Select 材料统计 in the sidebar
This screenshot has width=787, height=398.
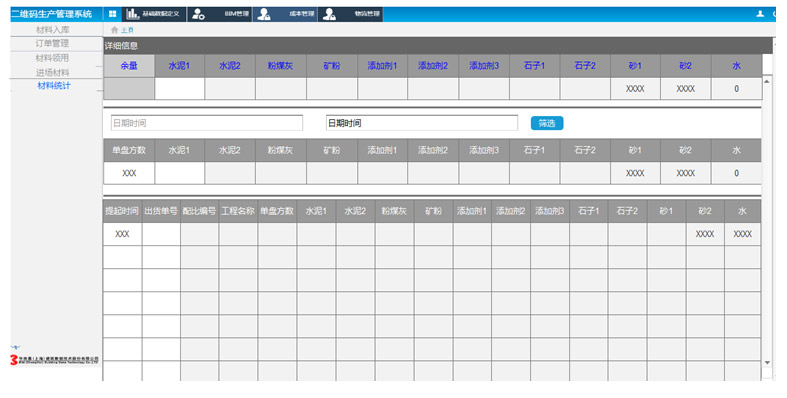tap(54, 86)
